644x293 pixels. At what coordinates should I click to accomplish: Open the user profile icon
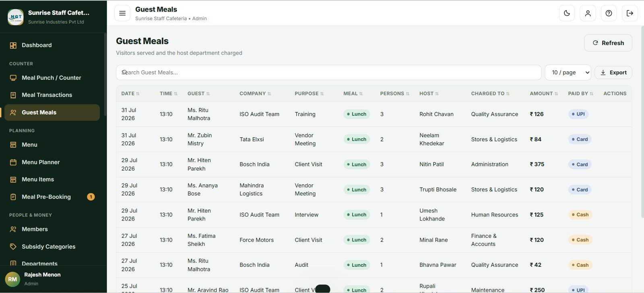(x=588, y=13)
